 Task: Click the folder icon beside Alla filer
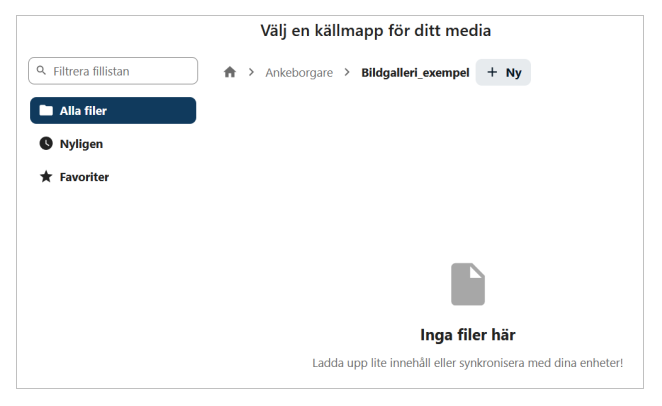point(46,111)
